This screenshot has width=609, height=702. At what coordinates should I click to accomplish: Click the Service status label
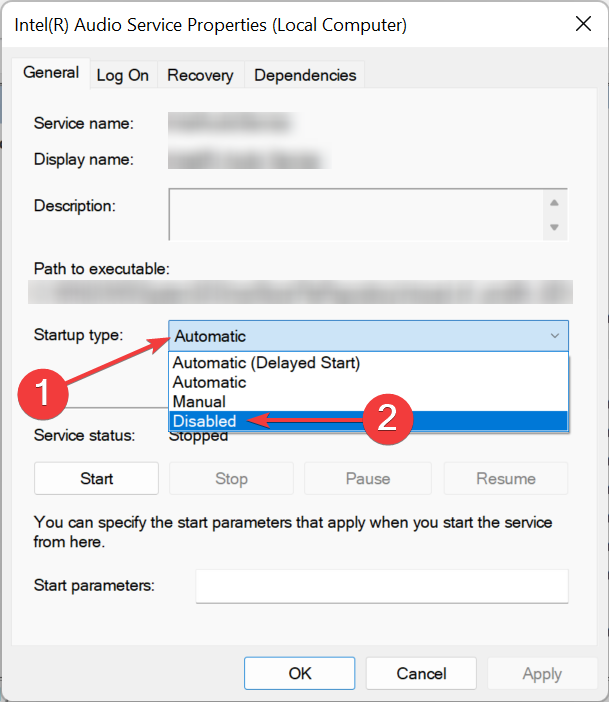(x=84, y=435)
